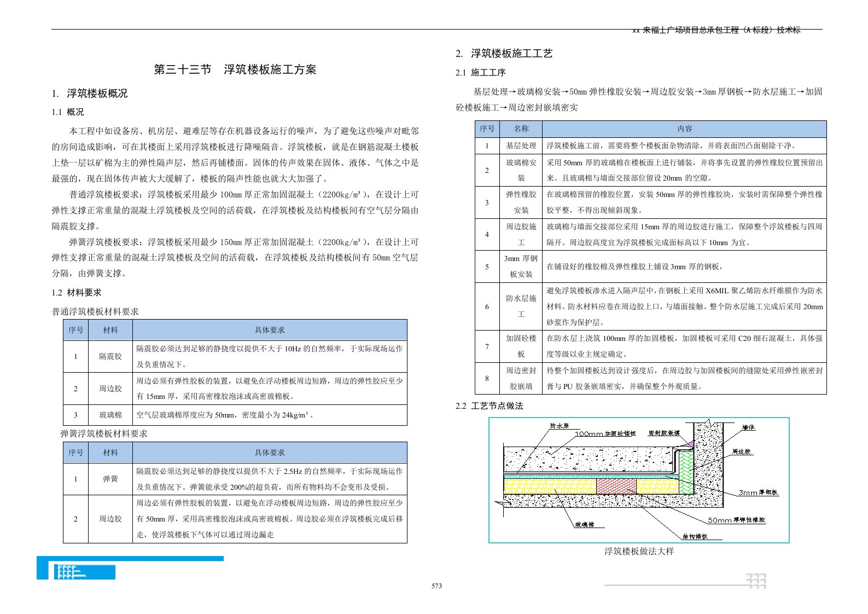
Task: Click the "周边密封胶嵌填" cell in the process table
Action: 521,379
